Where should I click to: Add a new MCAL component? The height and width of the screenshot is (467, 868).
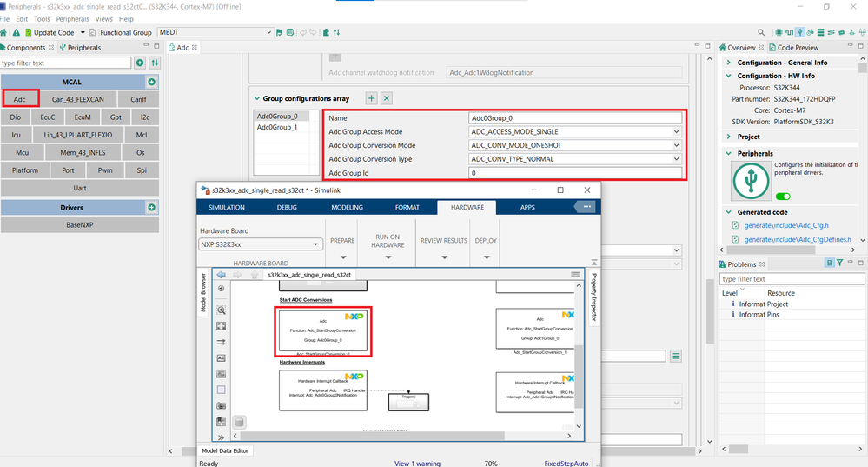[152, 82]
